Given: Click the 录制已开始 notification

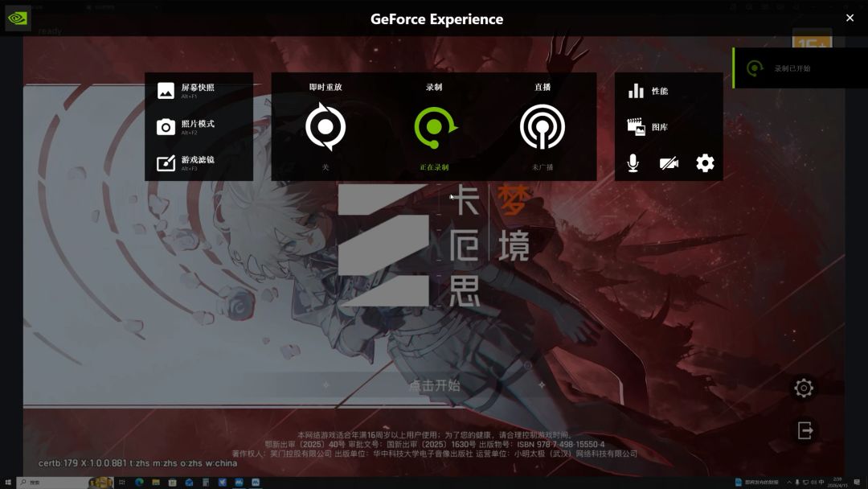Looking at the screenshot, I should [x=800, y=68].
